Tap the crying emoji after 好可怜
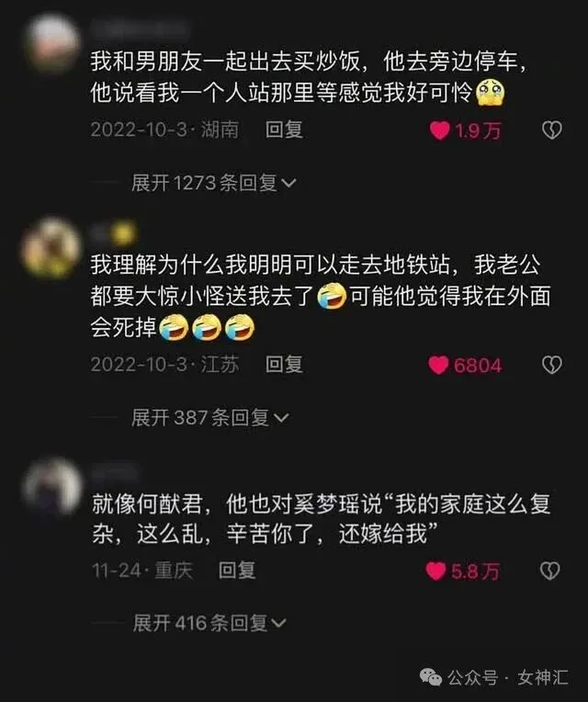Viewport: 588px width, 702px height. [490, 93]
